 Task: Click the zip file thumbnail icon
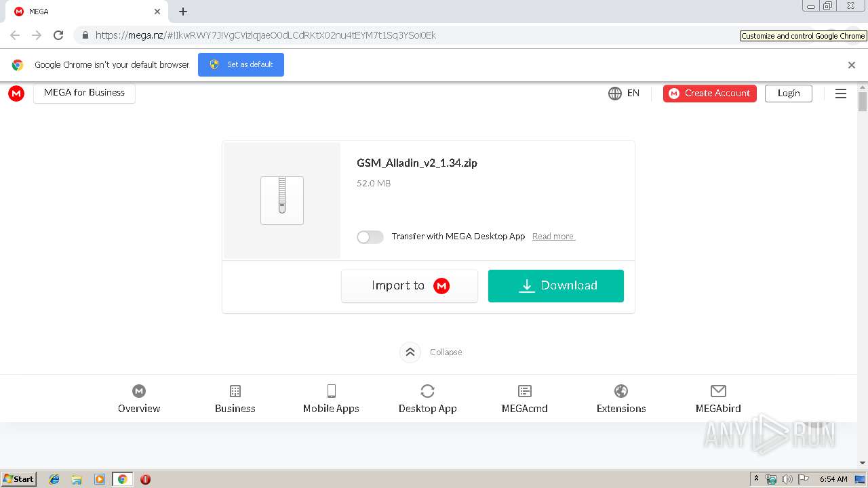point(282,200)
